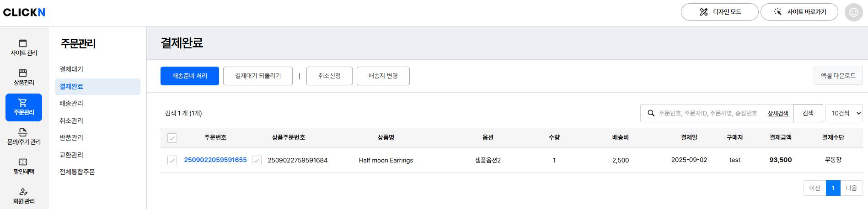Open order number 2509022059591655 link
868x209 pixels.
coord(215,160)
